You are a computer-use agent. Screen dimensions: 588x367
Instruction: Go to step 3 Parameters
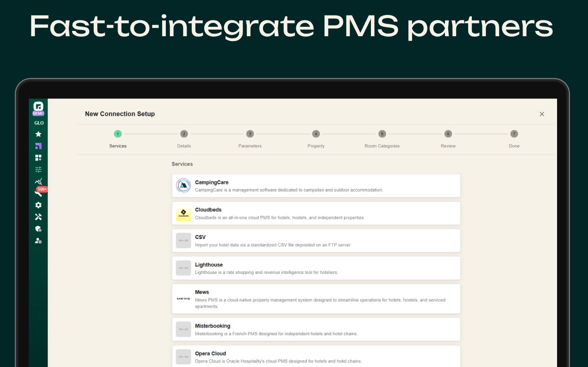(250, 139)
